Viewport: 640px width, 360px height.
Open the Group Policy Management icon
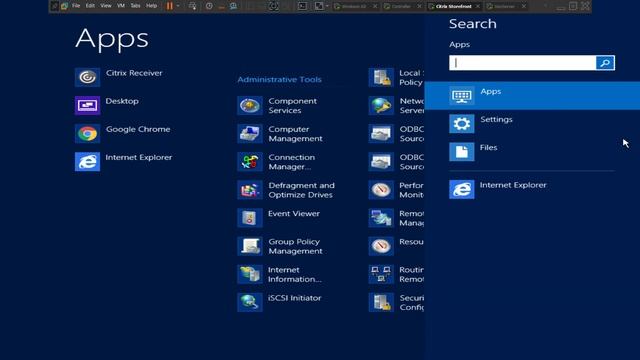[x=250, y=246]
